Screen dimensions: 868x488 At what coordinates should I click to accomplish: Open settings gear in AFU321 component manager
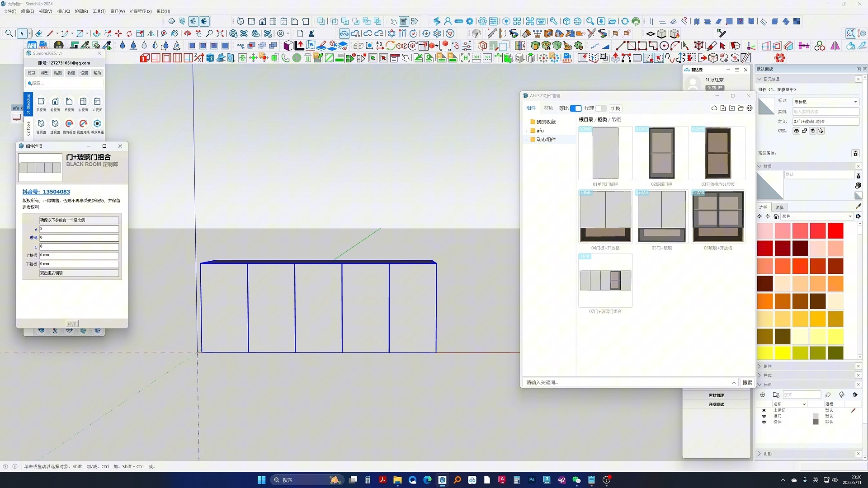750,108
